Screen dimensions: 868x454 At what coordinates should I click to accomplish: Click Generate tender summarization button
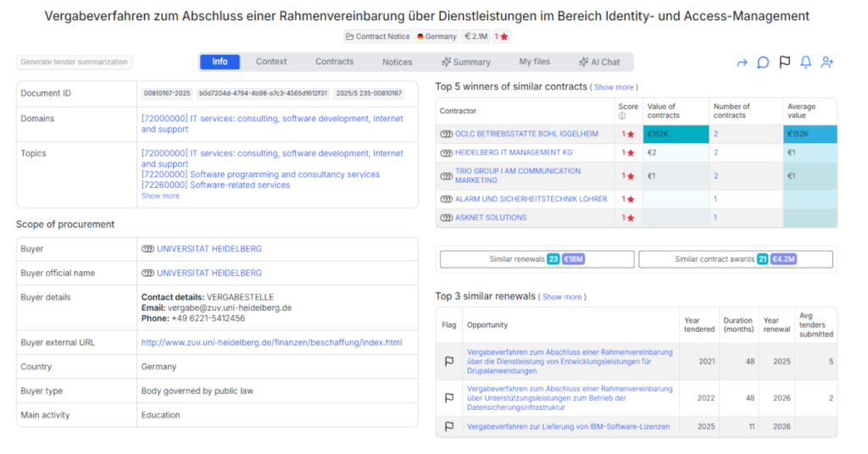[75, 62]
